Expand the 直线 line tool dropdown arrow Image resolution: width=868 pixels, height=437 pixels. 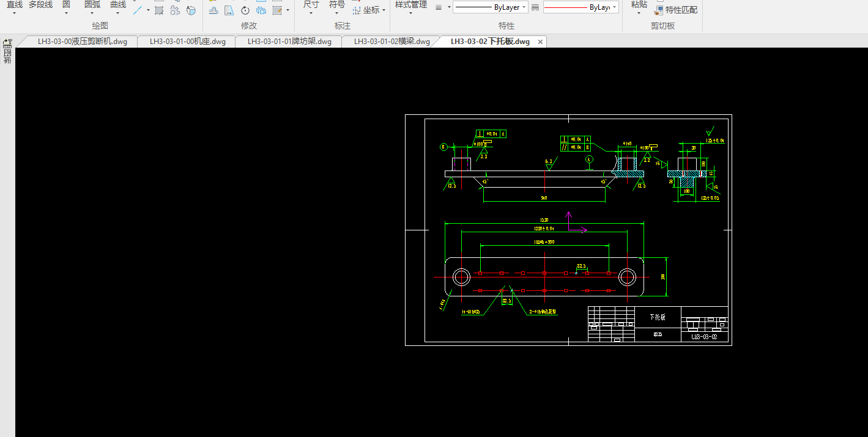[x=14, y=13]
